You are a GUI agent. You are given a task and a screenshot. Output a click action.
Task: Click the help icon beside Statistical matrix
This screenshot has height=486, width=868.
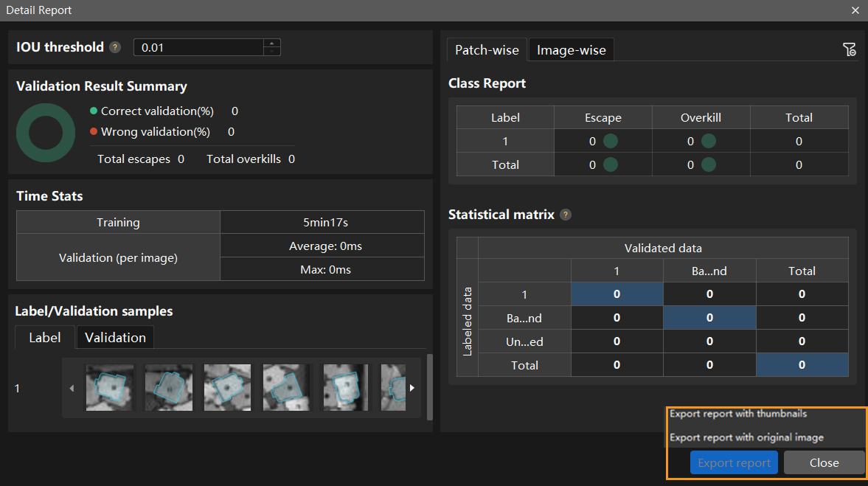[566, 215]
